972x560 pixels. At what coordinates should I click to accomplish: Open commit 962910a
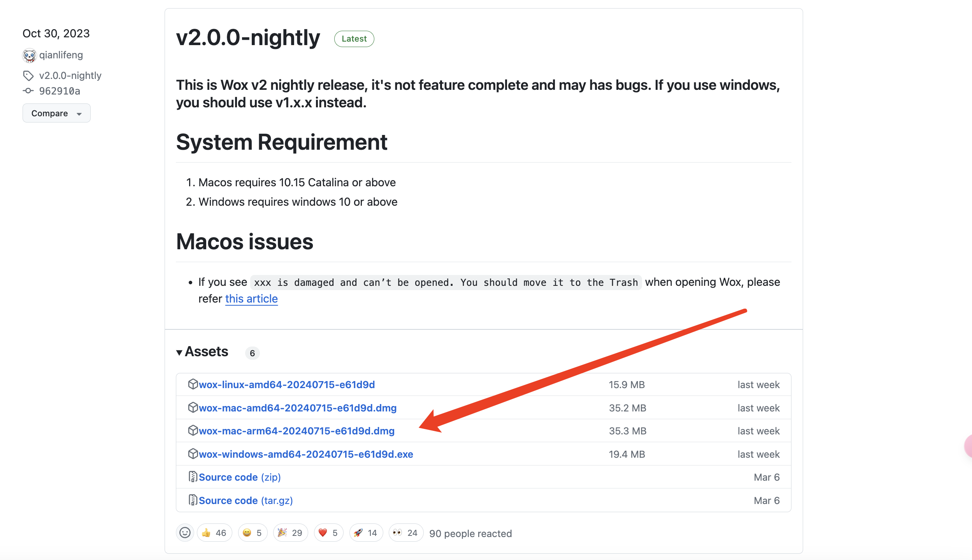click(x=60, y=91)
